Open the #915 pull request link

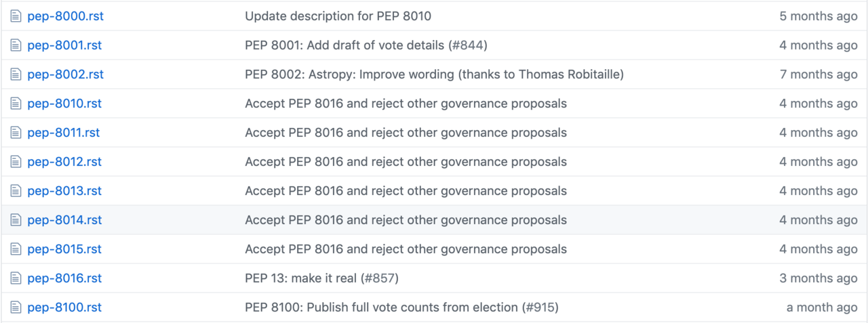coord(540,307)
